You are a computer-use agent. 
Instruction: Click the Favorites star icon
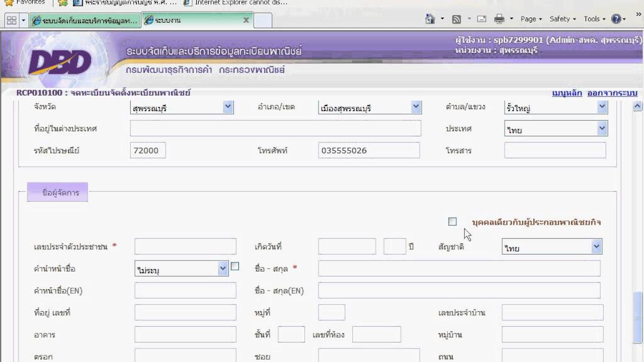click(x=9, y=3)
